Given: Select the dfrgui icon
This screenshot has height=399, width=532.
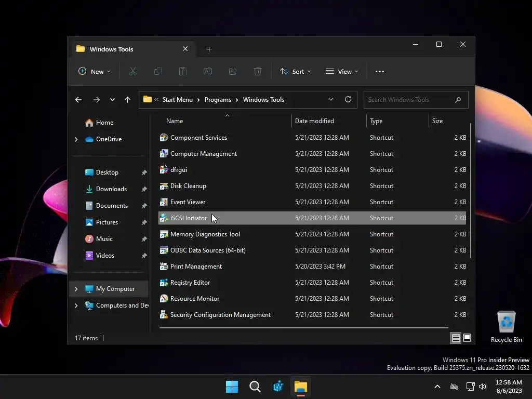Looking at the screenshot, I should [164, 170].
